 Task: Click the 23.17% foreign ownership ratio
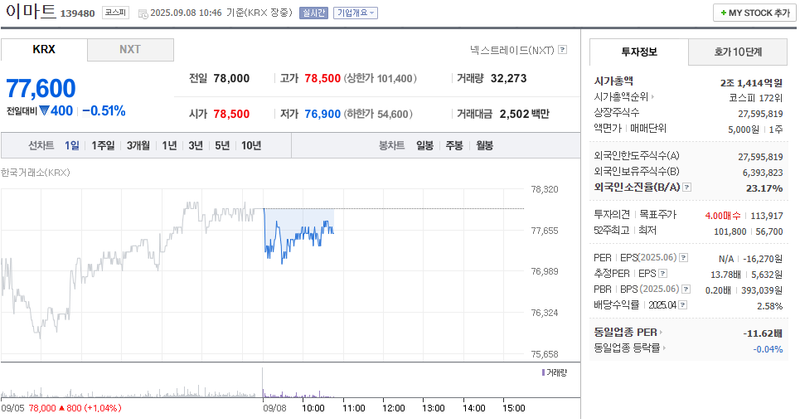coord(764,188)
